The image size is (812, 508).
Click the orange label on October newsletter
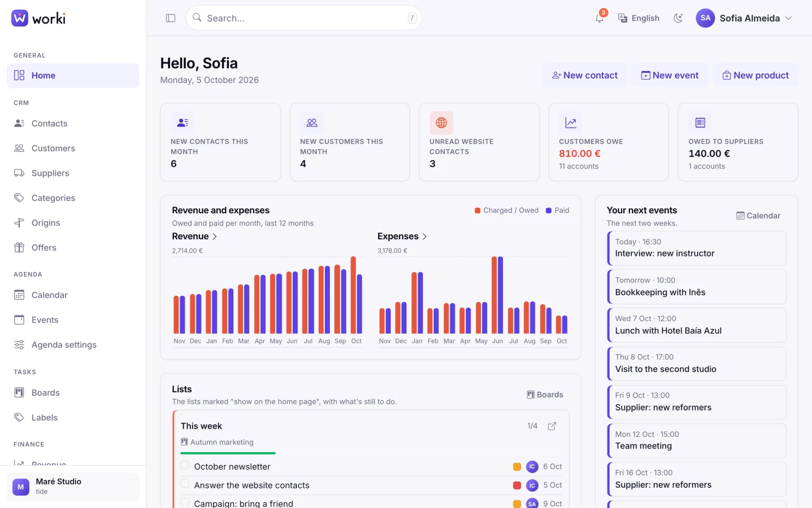517,467
